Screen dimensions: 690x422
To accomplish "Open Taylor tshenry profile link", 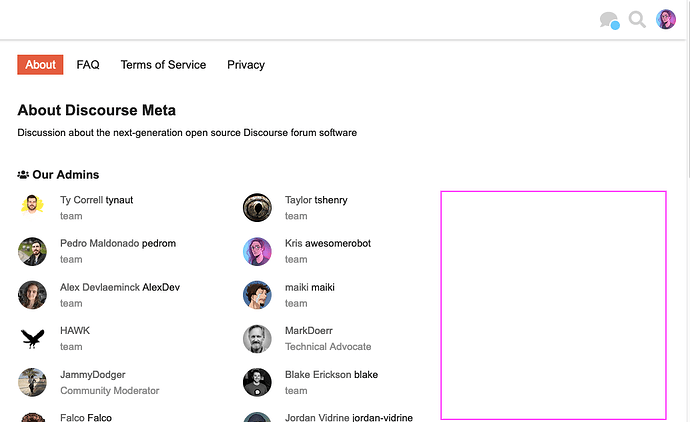I will click(x=316, y=200).
